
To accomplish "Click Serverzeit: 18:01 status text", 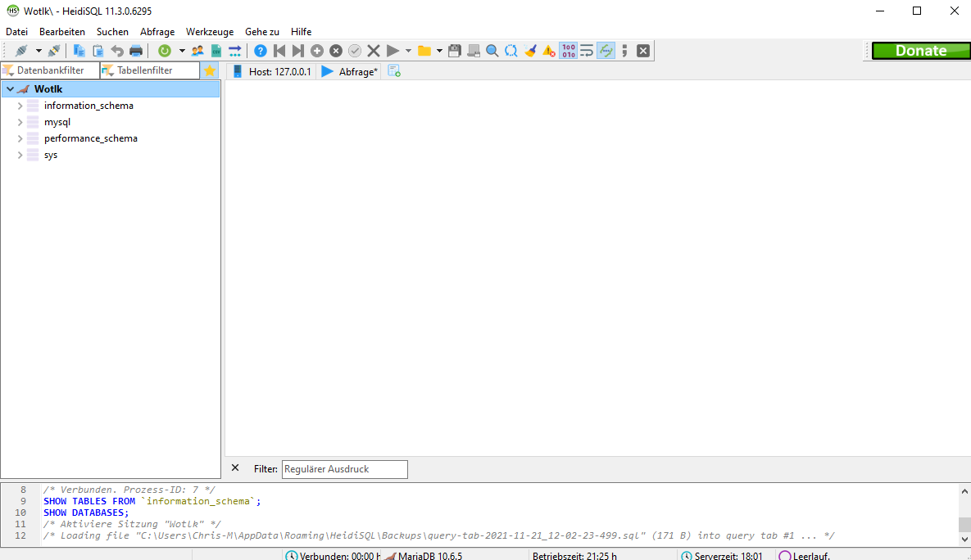I will [x=728, y=555].
